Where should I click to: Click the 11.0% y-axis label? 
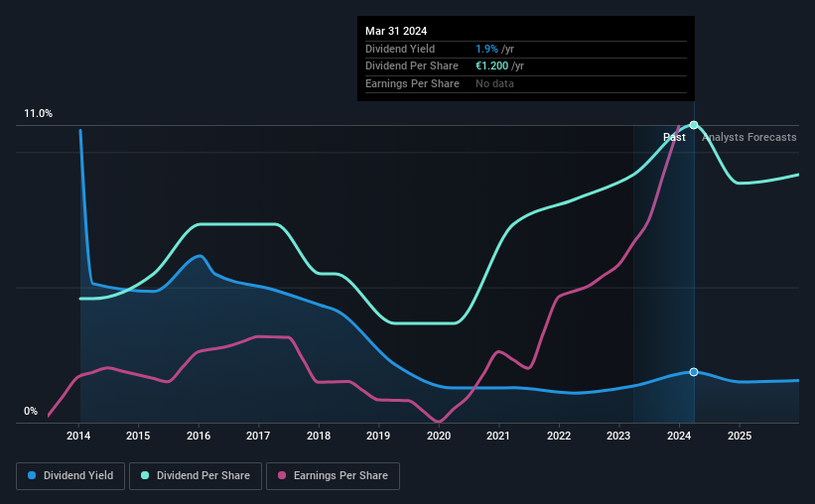point(38,114)
